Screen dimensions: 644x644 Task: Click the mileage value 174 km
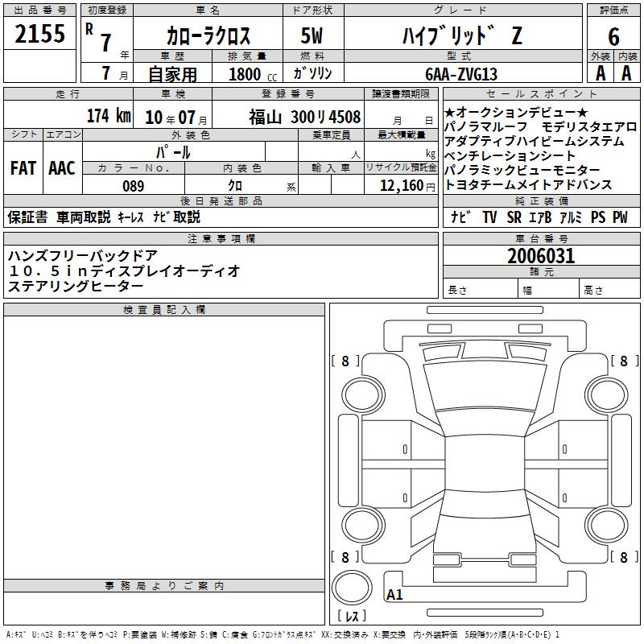click(x=109, y=116)
